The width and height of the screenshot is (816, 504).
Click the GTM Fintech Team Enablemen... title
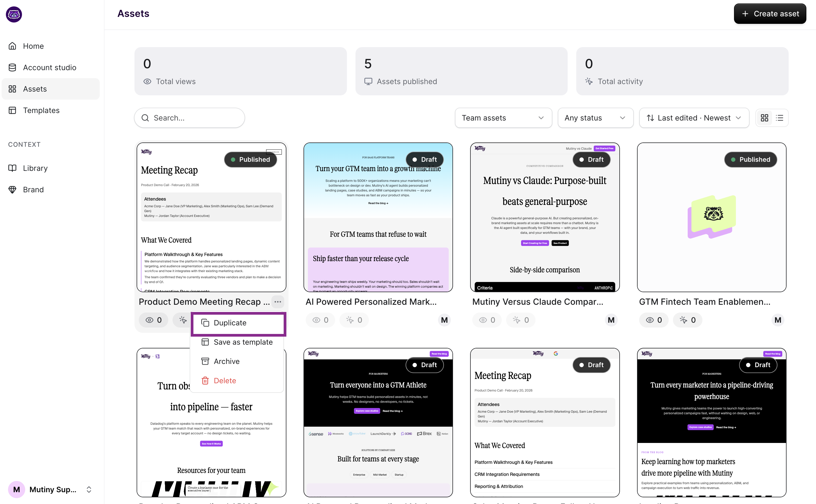[x=705, y=302]
